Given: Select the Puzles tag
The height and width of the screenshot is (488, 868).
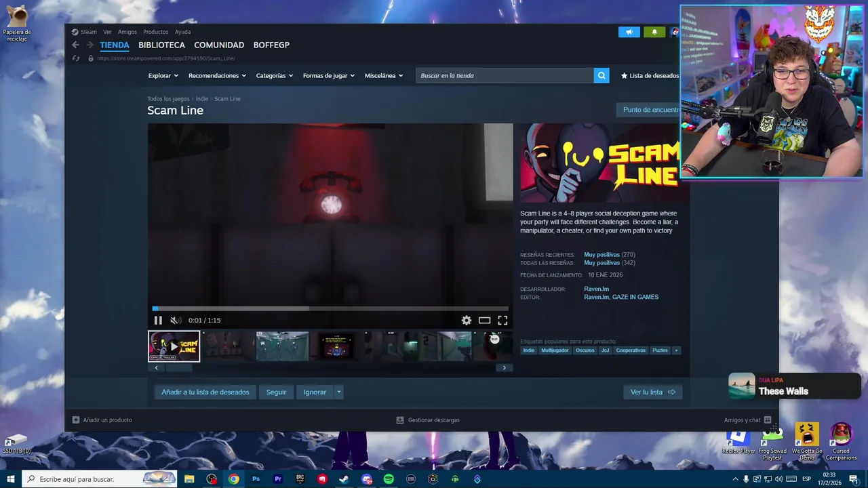Looking at the screenshot, I should 660,350.
